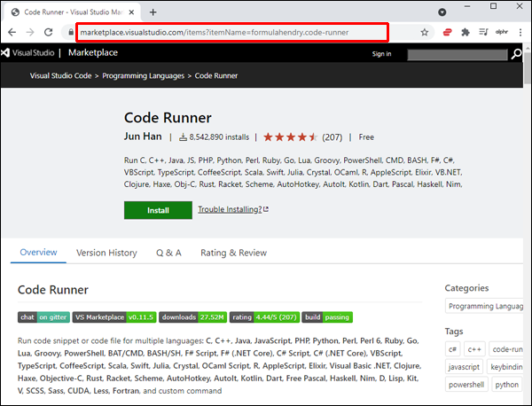
Task: Click the Free price label
Action: coord(366,137)
